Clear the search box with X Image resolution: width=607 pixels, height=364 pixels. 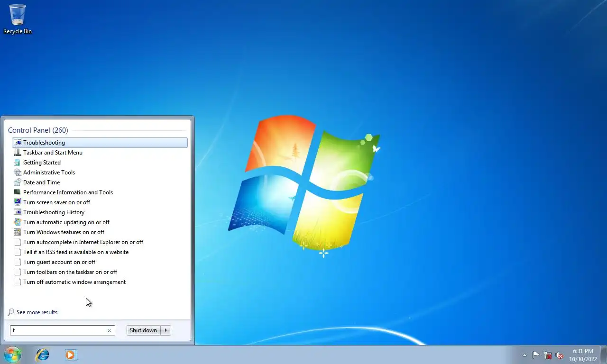[x=109, y=331]
